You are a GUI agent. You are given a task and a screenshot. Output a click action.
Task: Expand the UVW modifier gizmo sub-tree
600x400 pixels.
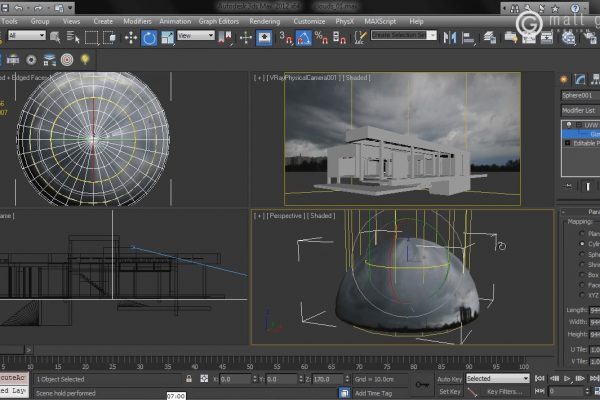pyautogui.click(x=578, y=125)
